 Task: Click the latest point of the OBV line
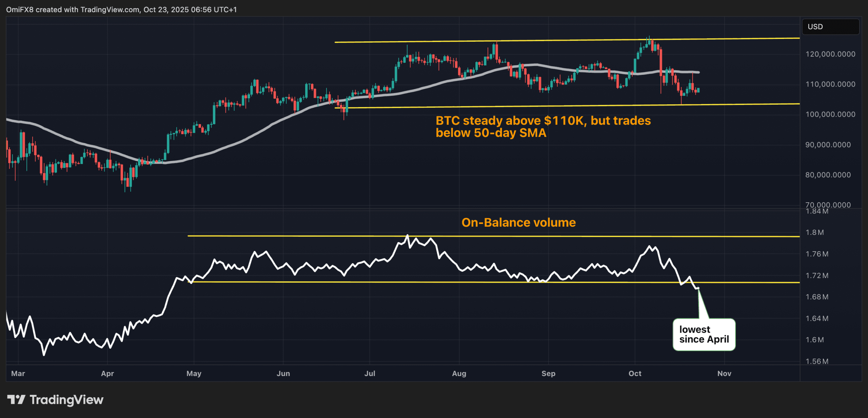click(x=698, y=288)
